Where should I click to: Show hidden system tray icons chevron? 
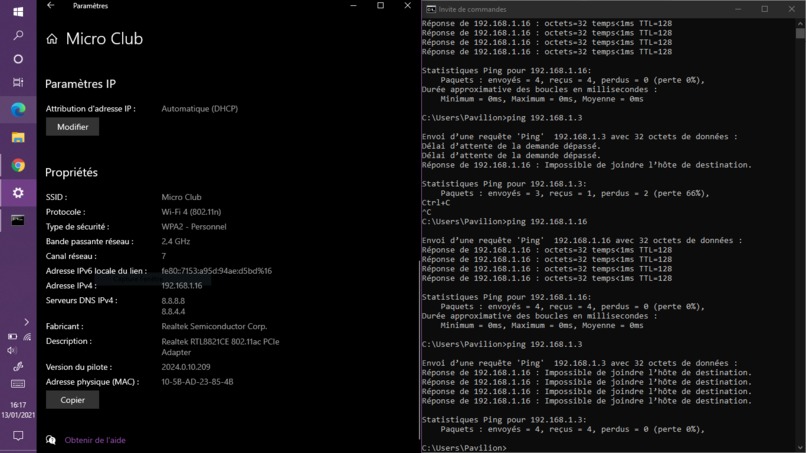click(27, 322)
